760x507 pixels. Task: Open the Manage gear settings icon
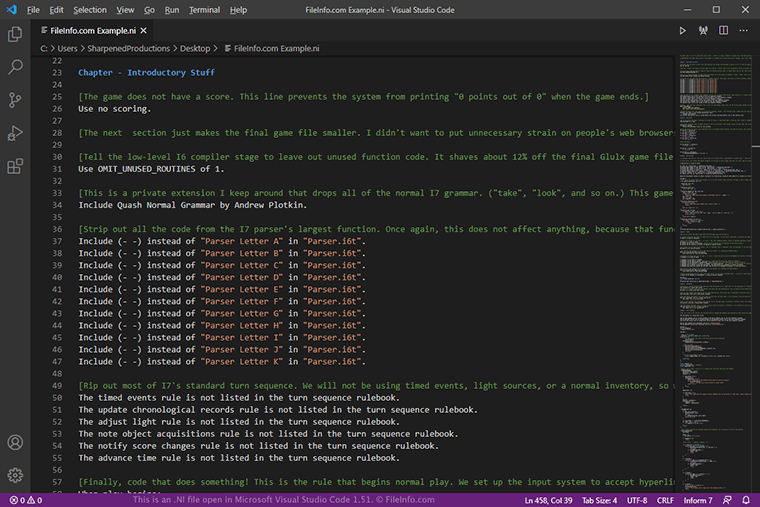click(x=15, y=475)
